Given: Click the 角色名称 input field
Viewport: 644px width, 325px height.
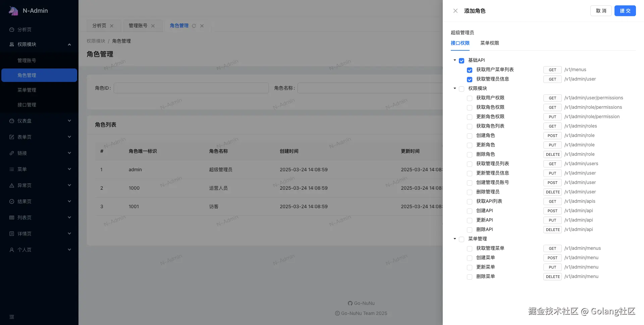Looking at the screenshot, I should pyautogui.click(x=370, y=88).
